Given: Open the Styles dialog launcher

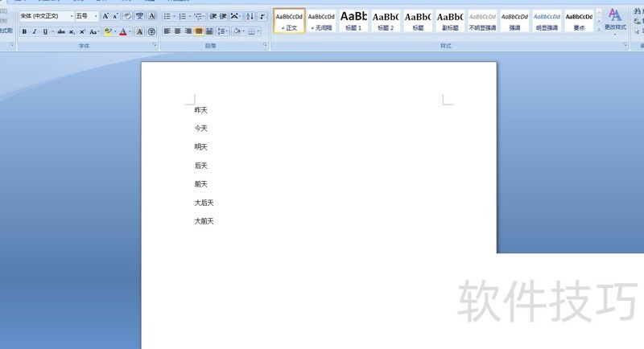Looking at the screenshot, I should [x=625, y=45].
